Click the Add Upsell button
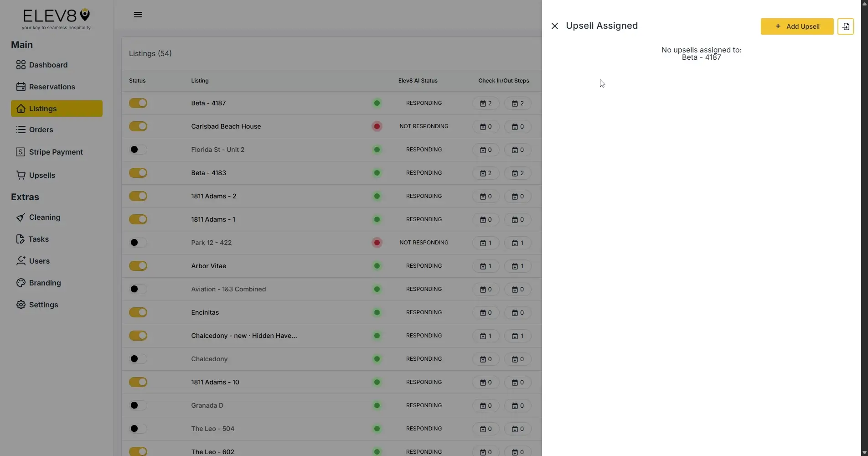Image resolution: width=868 pixels, height=456 pixels. 796,26
